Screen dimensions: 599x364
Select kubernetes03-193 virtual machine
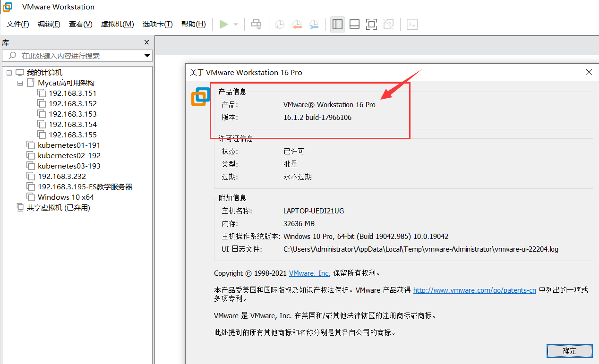69,166
